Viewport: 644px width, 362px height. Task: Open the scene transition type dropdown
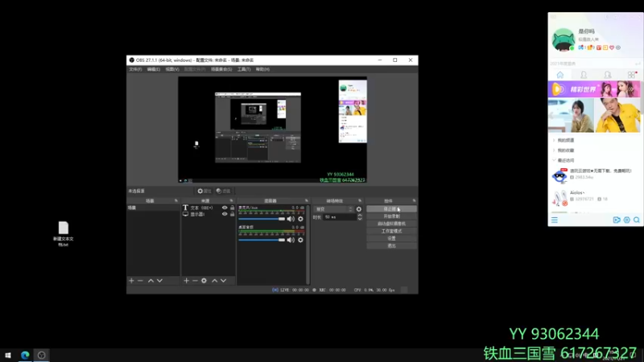[334, 209]
